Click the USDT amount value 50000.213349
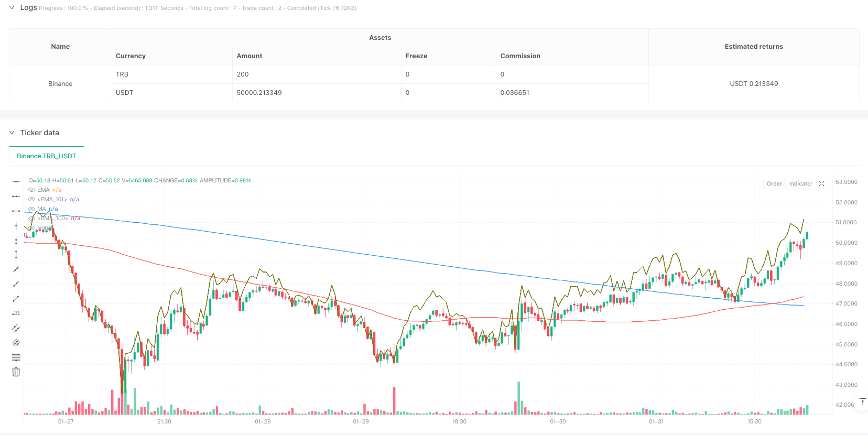This screenshot has width=868, height=435. coord(259,93)
